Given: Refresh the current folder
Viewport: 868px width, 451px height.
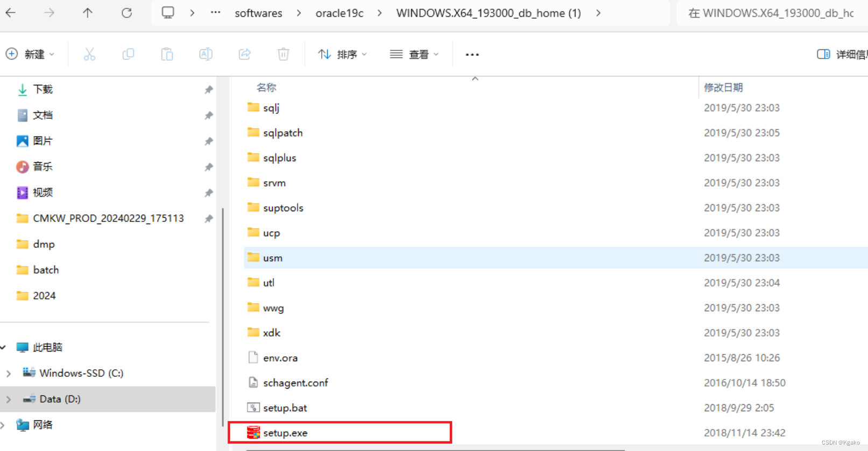Looking at the screenshot, I should pos(126,12).
